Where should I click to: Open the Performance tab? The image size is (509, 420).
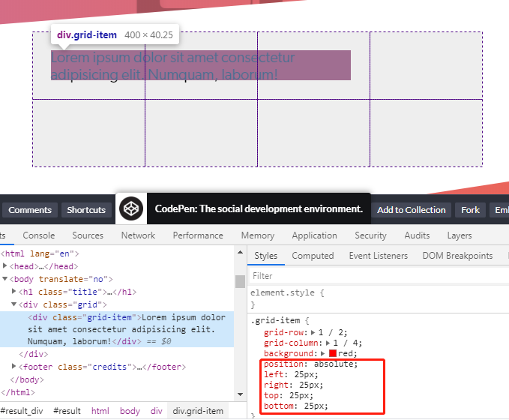coord(198,235)
